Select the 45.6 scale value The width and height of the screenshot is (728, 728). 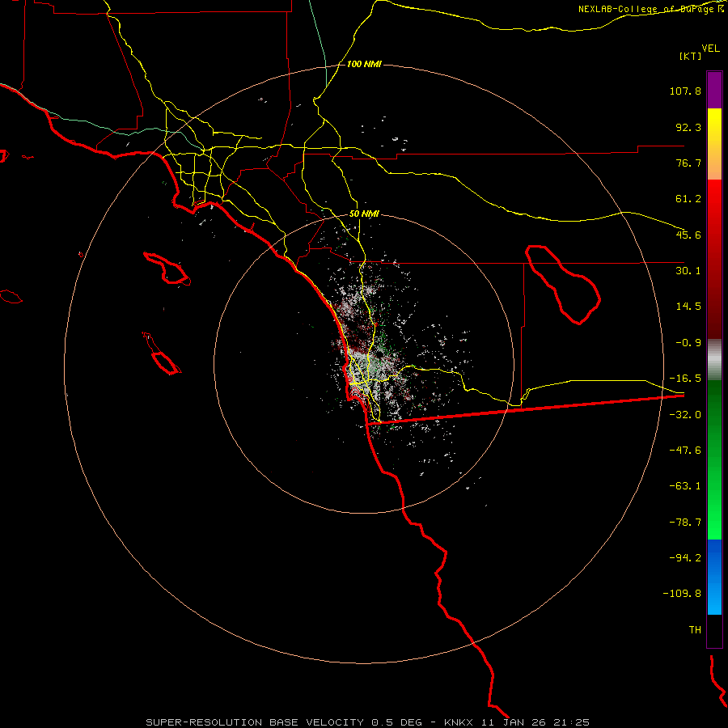tap(688, 235)
